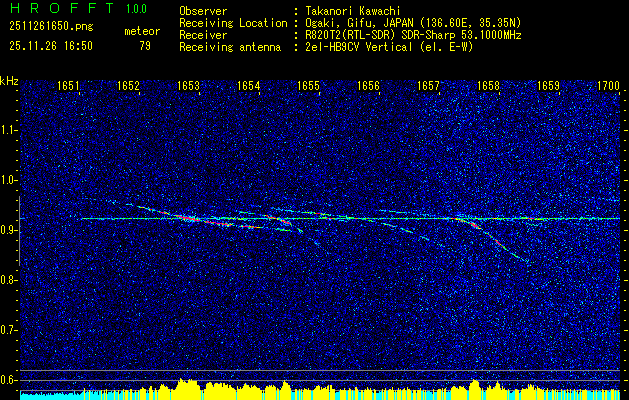Viewport: 629px width, 400px height.
Task: Click the 0.6 kHz axis label
Action: tap(8, 380)
